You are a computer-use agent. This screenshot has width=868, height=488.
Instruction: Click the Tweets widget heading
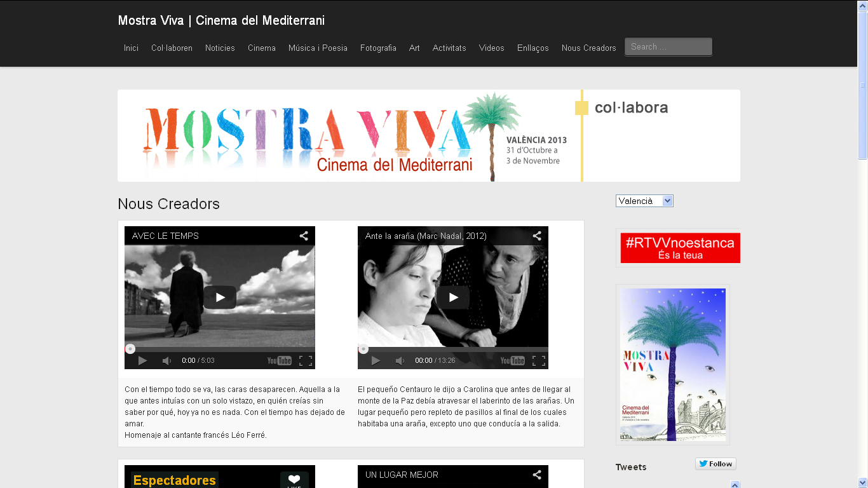631,467
